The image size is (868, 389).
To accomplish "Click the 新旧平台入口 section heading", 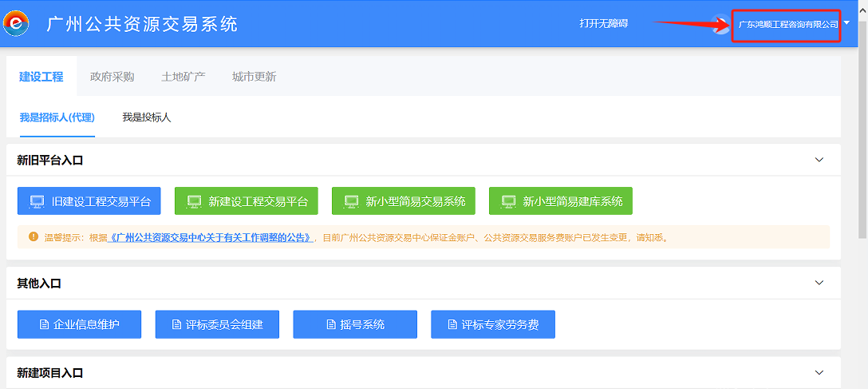I will pos(50,160).
